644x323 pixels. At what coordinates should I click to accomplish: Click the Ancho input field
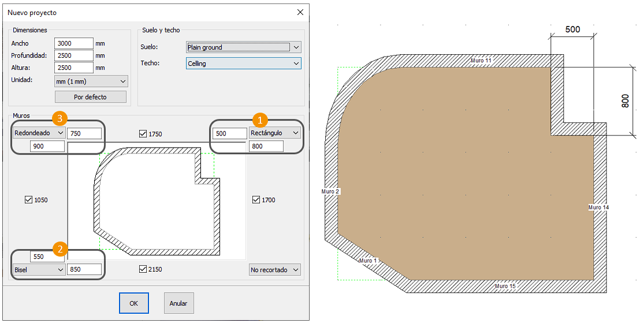tap(73, 43)
